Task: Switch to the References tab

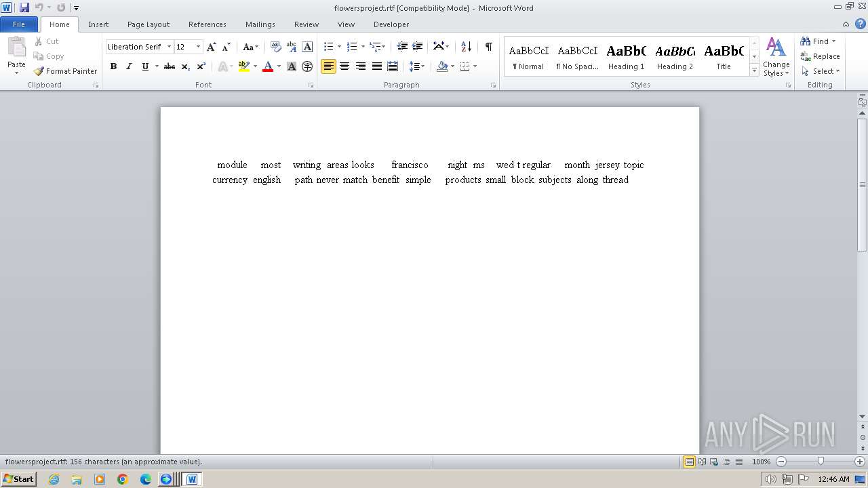Action: [x=208, y=24]
